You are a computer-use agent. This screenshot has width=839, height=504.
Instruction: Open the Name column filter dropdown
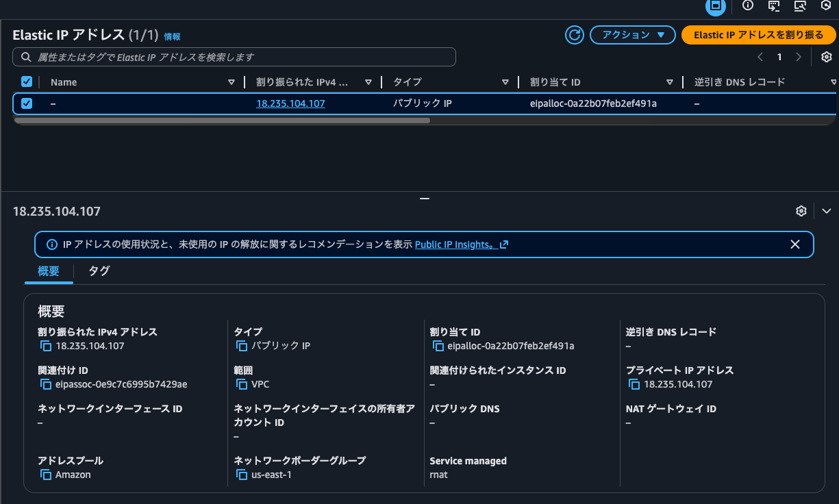231,81
